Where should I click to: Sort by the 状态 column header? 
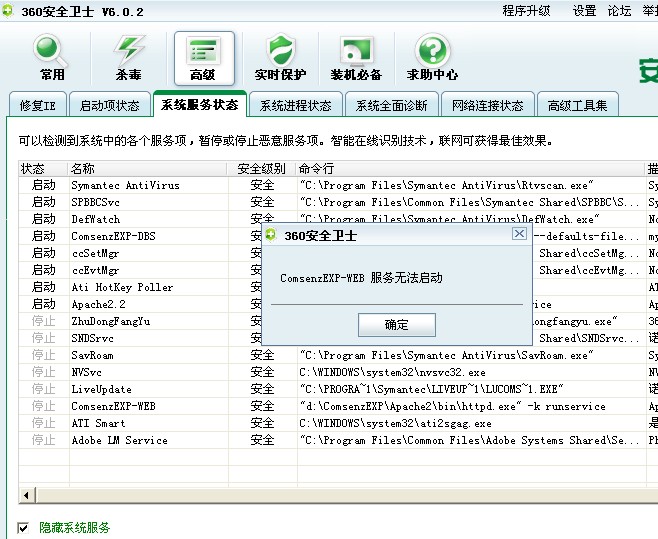pos(42,168)
